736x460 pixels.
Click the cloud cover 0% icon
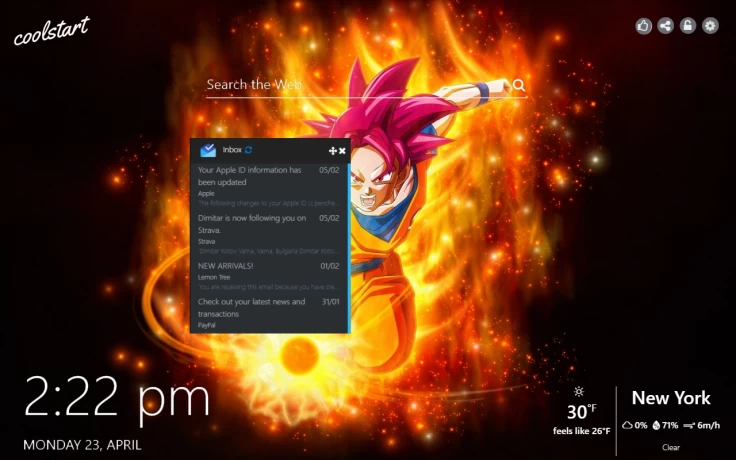click(x=627, y=425)
